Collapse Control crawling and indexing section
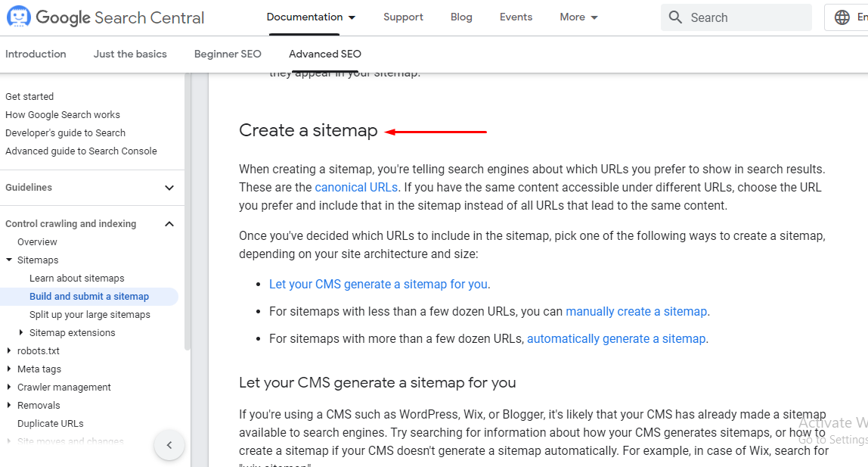868x467 pixels. click(x=169, y=224)
